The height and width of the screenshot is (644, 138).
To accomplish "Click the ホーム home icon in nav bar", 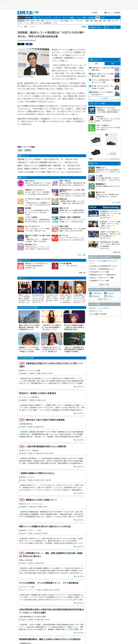I will click(20, 18).
